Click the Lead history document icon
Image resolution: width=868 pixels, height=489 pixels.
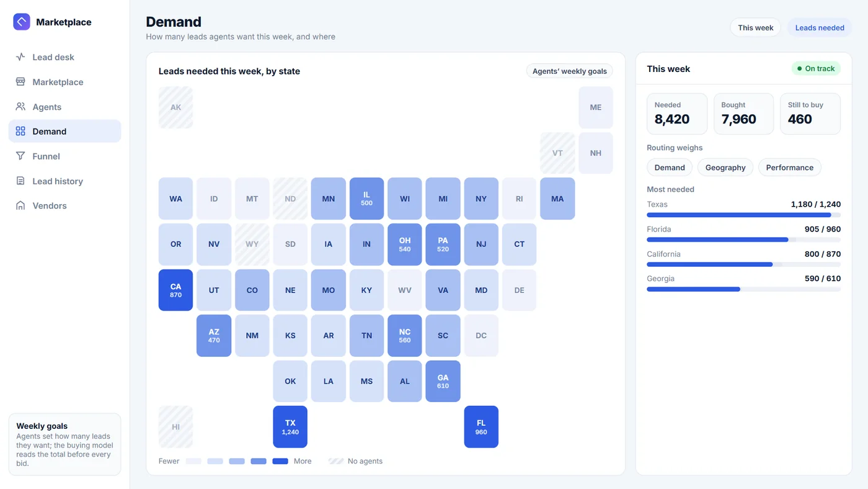(x=20, y=181)
